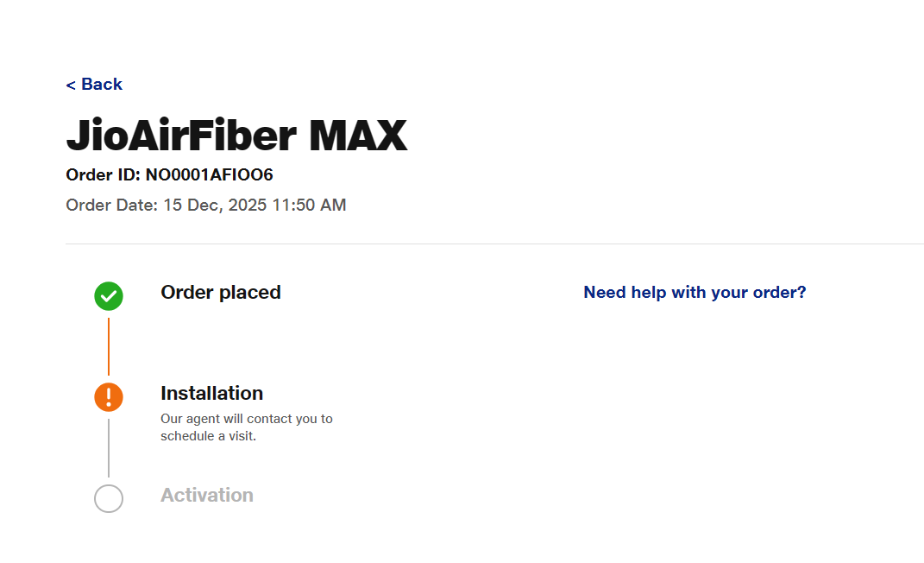Click the orange exclamation Installation icon

coord(109,397)
